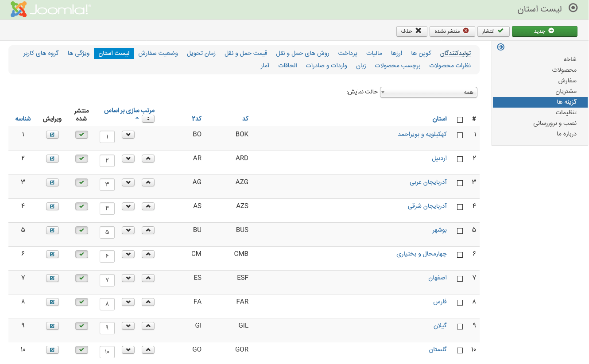
Task: Select the checkbox for کهکیلویه و بویراحمد
Action: [460, 135]
